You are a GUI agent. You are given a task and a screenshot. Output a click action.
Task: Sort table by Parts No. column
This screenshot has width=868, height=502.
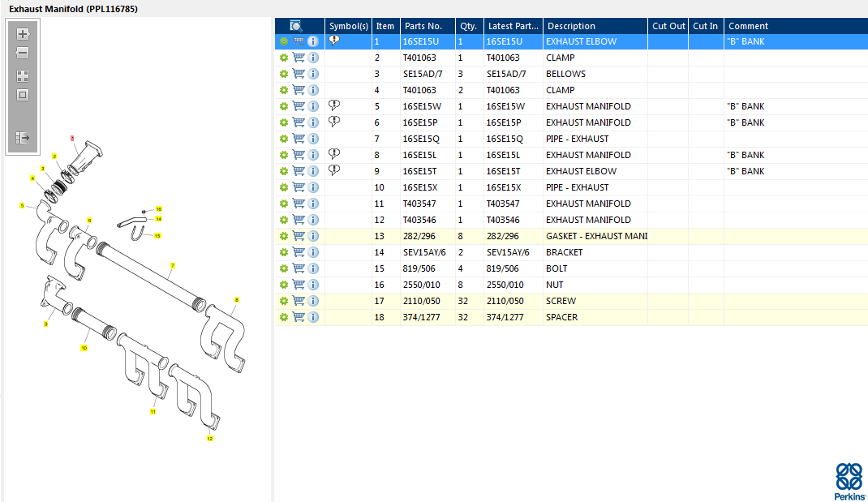coord(426,26)
